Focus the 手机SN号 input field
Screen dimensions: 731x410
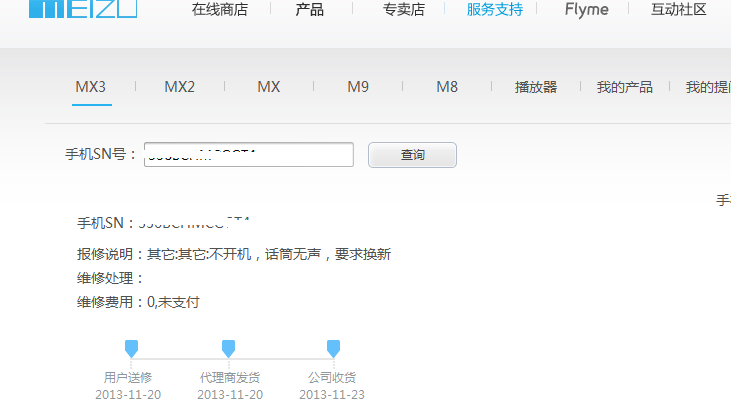click(249, 154)
